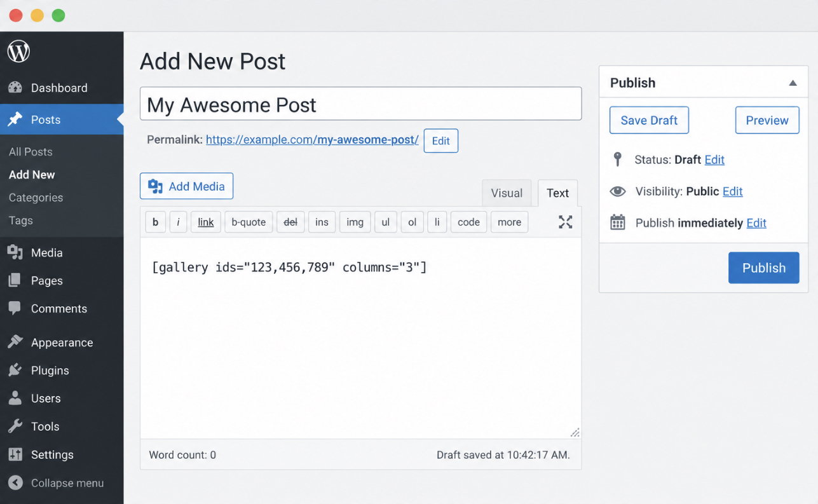Open the Plugins menu label
The height and width of the screenshot is (504, 818).
tap(50, 371)
